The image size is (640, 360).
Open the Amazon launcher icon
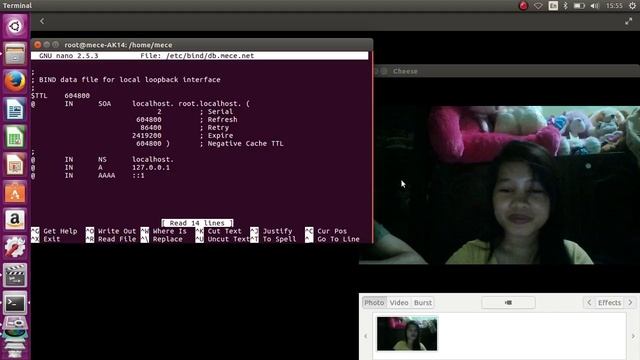pos(15,220)
